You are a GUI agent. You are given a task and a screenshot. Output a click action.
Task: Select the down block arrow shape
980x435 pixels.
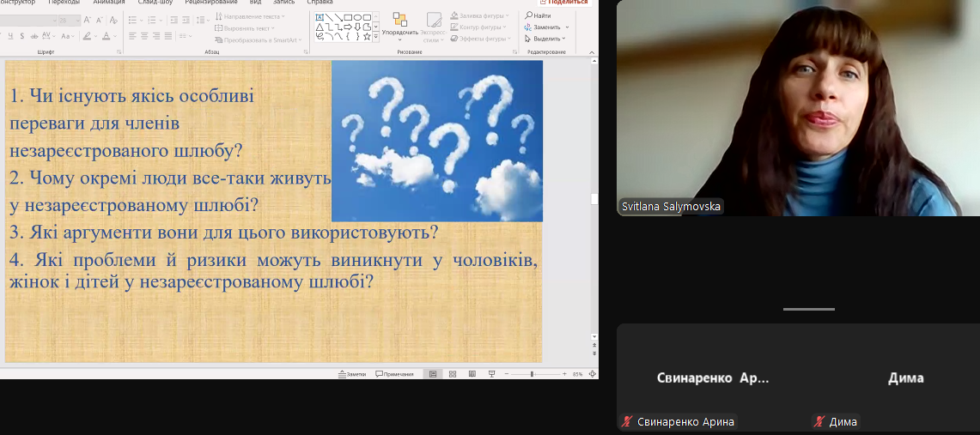tap(357, 27)
